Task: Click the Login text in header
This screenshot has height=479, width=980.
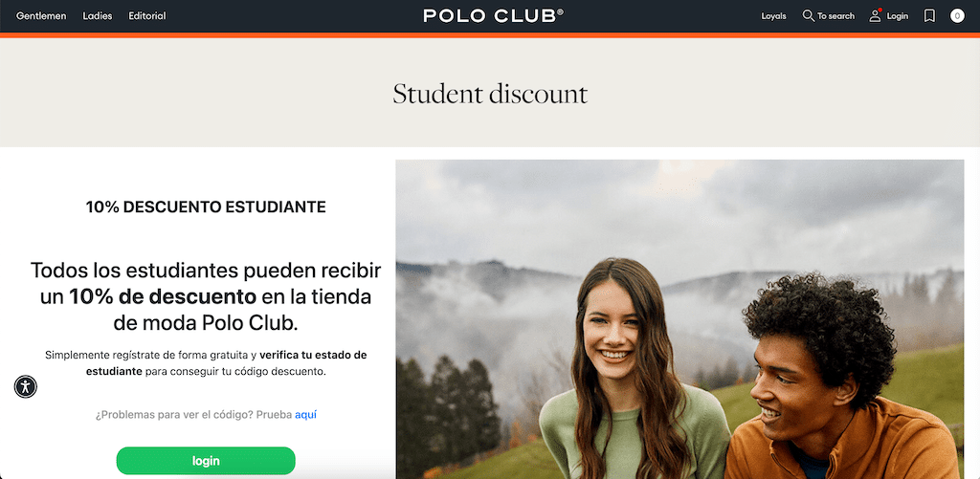Action: tap(898, 16)
